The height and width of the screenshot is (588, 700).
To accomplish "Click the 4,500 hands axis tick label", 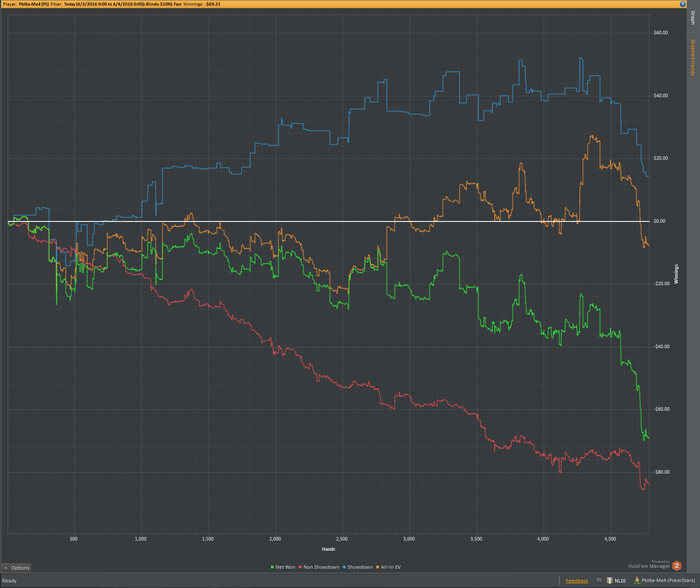I will [610, 539].
